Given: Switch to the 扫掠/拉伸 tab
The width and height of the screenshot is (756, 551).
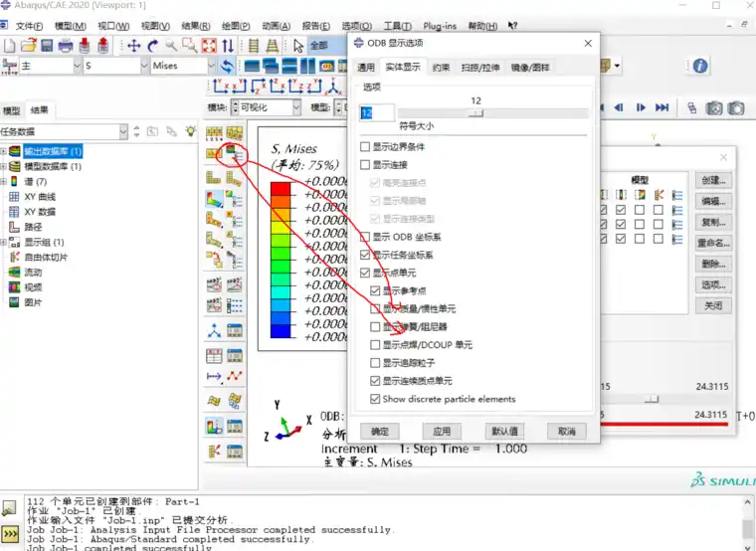Looking at the screenshot, I should click(x=480, y=67).
